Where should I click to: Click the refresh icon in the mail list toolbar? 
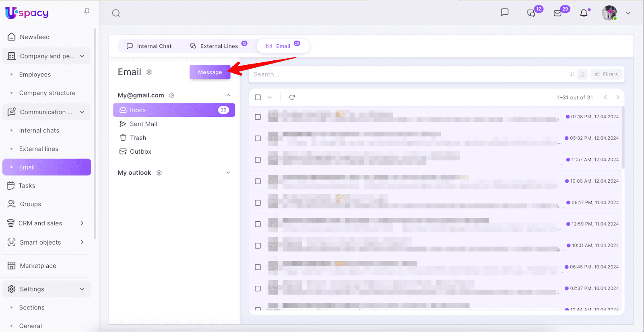tap(292, 97)
